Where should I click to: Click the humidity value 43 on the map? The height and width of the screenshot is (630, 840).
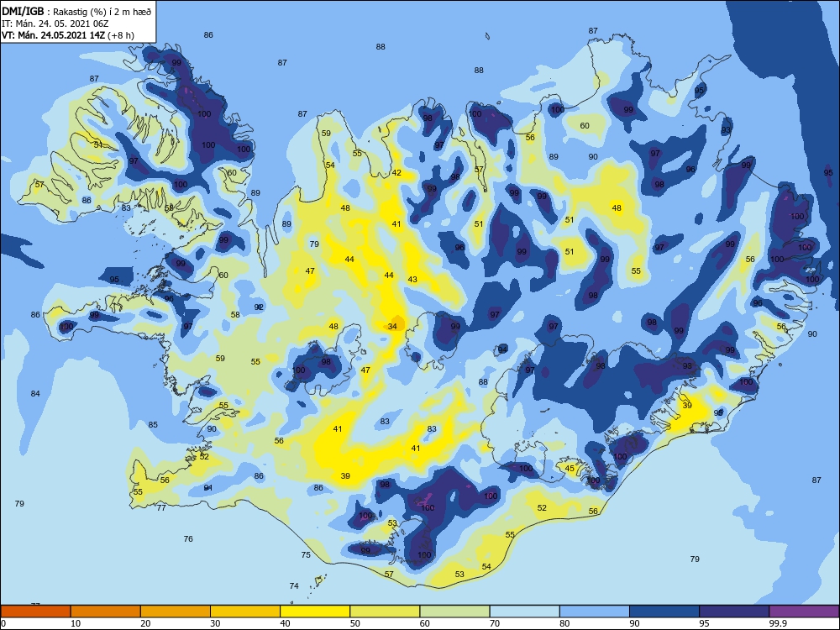tap(412, 279)
